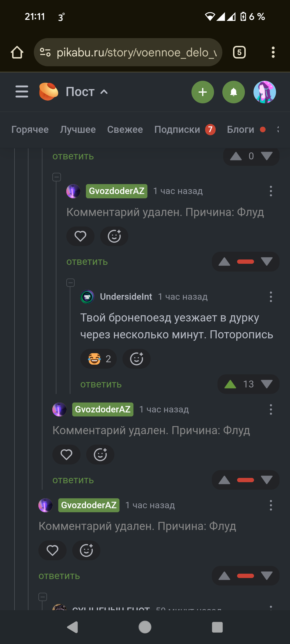Collapse the thread above the UndersideInt comment
This screenshot has width=290, height=644.
pos(71,283)
